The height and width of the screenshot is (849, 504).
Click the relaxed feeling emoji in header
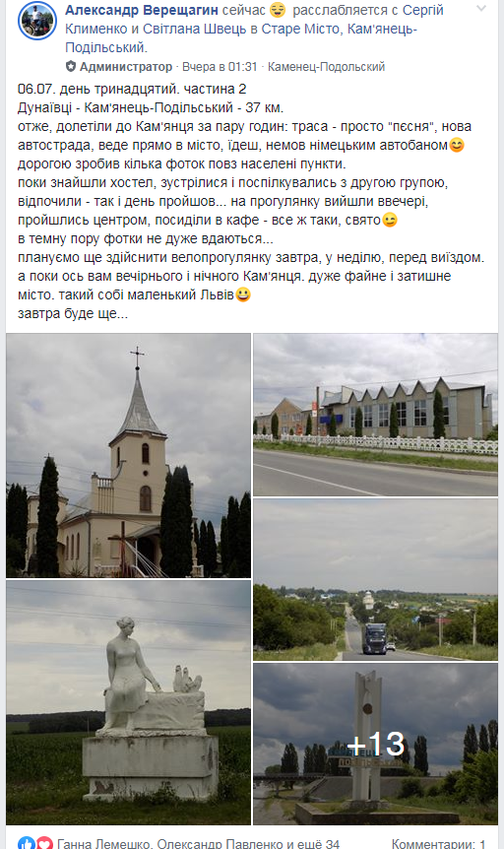click(x=278, y=10)
